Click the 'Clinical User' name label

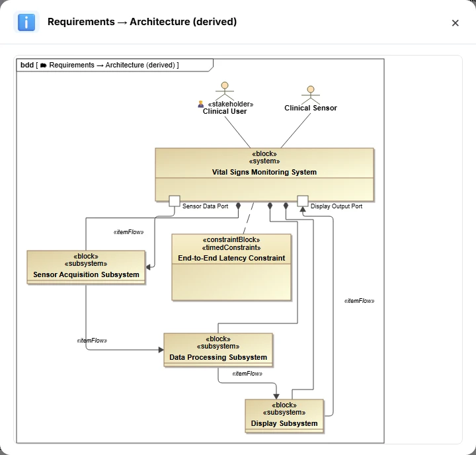point(225,112)
